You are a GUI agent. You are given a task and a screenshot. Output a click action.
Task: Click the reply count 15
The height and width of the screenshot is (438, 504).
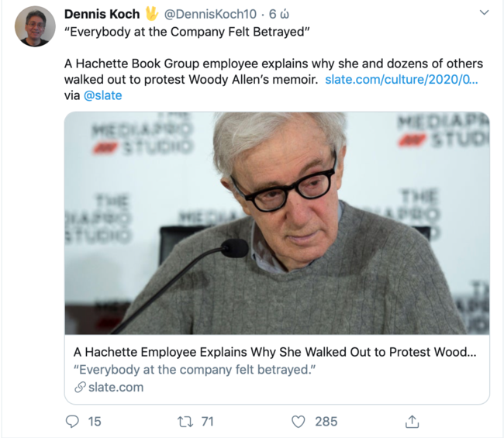(x=95, y=421)
